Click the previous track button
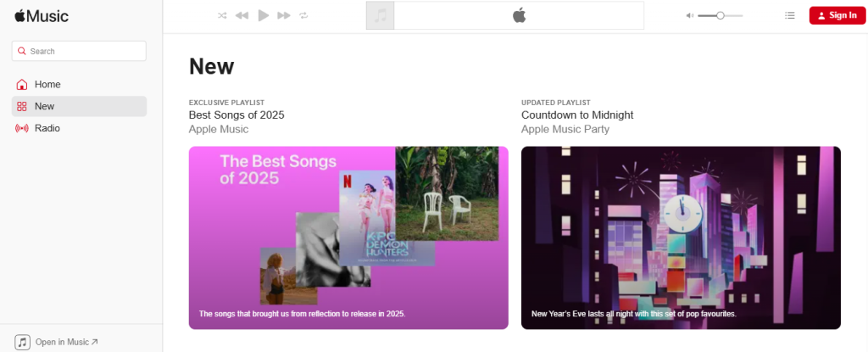 (242, 15)
